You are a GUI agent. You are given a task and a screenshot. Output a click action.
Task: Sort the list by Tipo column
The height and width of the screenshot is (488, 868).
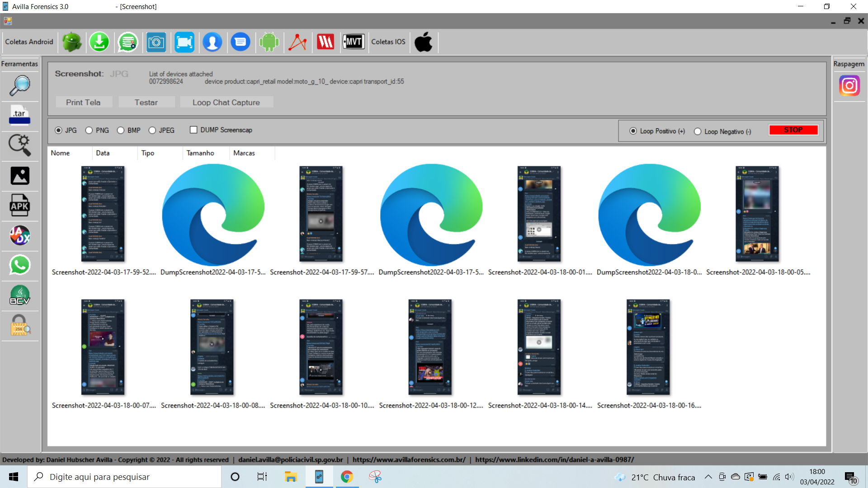160,153
